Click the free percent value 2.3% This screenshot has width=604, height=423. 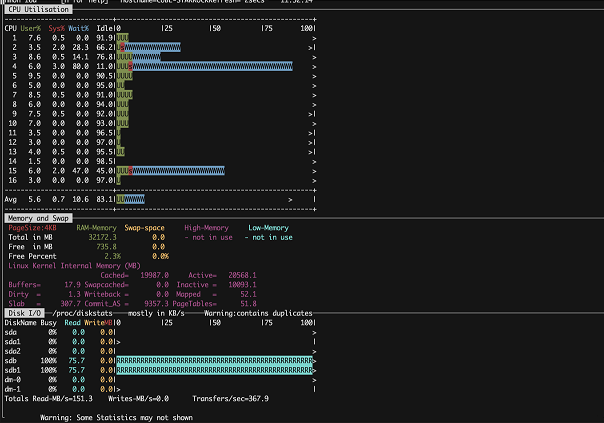point(112,256)
